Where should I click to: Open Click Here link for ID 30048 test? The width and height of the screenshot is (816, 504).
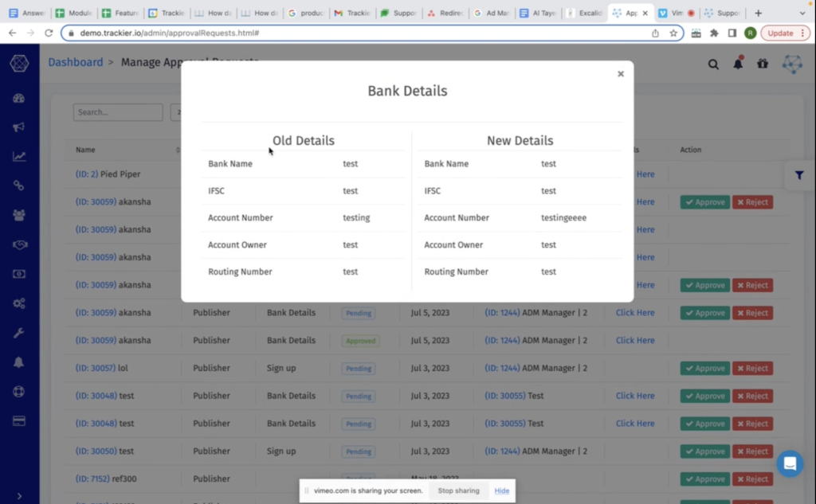[x=635, y=396]
